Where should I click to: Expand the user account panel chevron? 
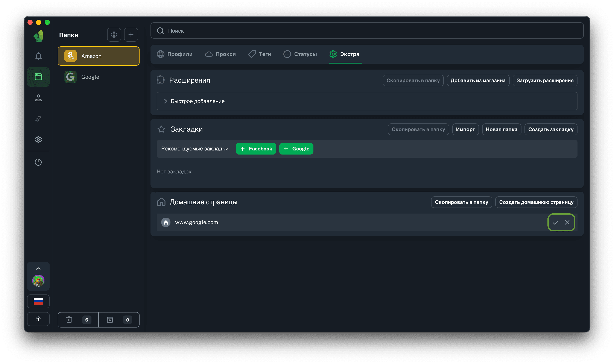pos(38,268)
